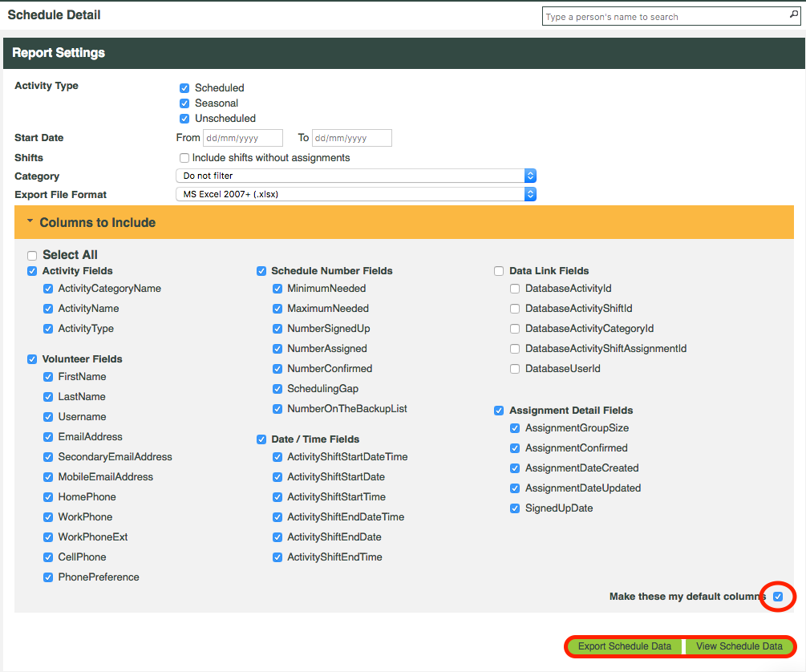Check DatabaseActivityShiftId column

[515, 309]
